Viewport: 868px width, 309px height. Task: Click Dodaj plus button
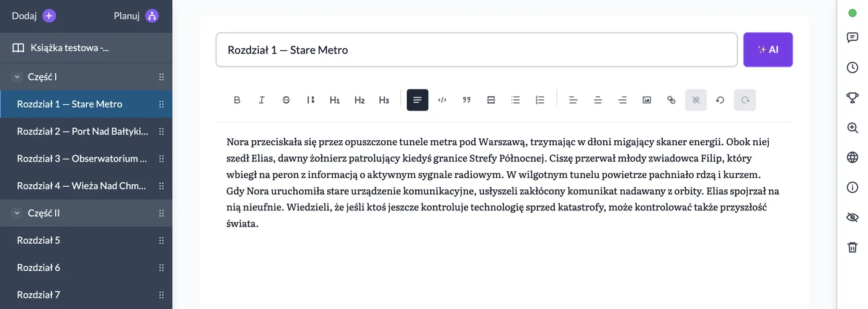coord(49,16)
